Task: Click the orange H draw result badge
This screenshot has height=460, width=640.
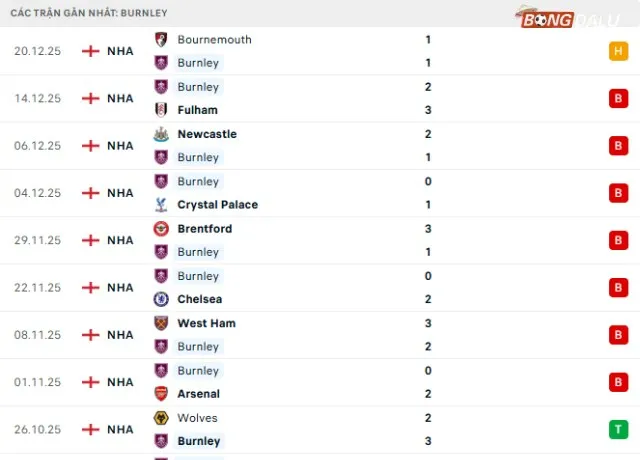Action: coord(619,51)
